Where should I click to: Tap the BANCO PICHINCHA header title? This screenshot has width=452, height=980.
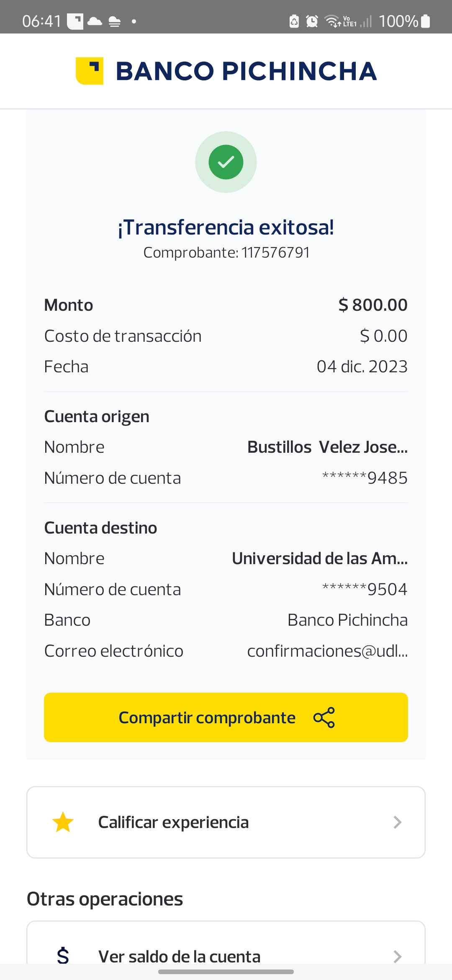click(246, 71)
